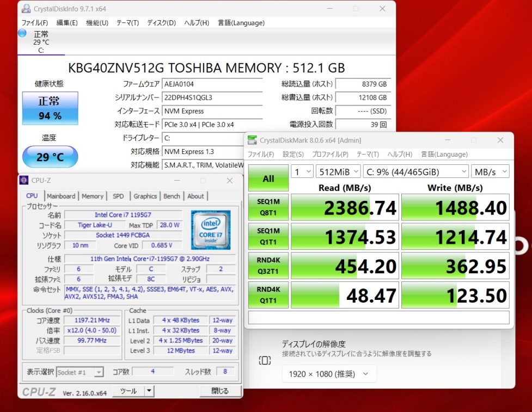532x412 pixels.
Task: Open 設定(S) menu in CrystalDiskMark
Action: pos(293,154)
